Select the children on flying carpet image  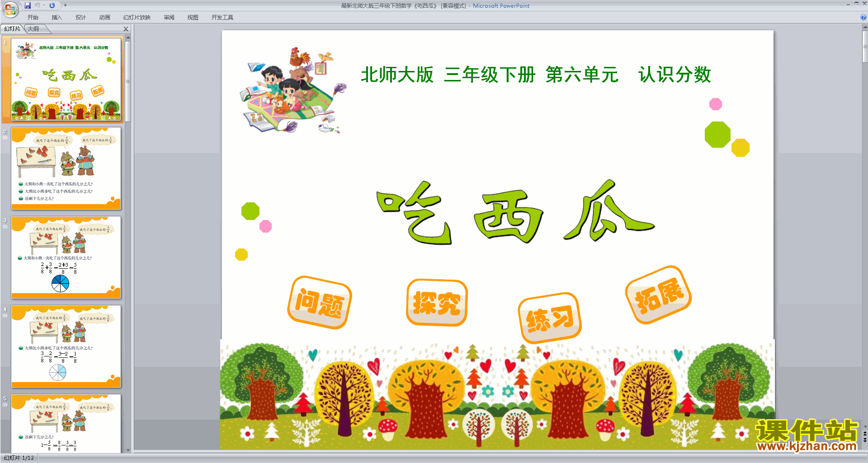click(293, 90)
